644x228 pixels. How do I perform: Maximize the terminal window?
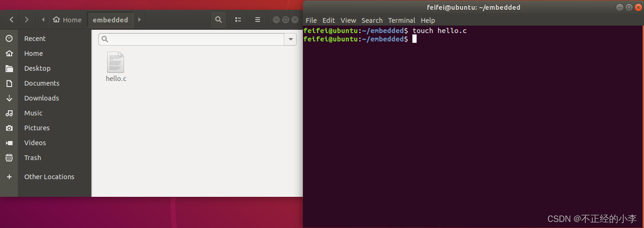[x=629, y=7]
